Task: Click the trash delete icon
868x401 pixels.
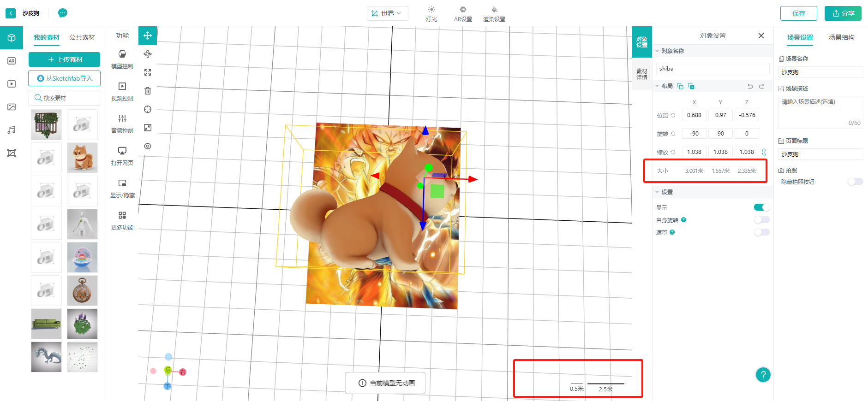Action: click(148, 91)
